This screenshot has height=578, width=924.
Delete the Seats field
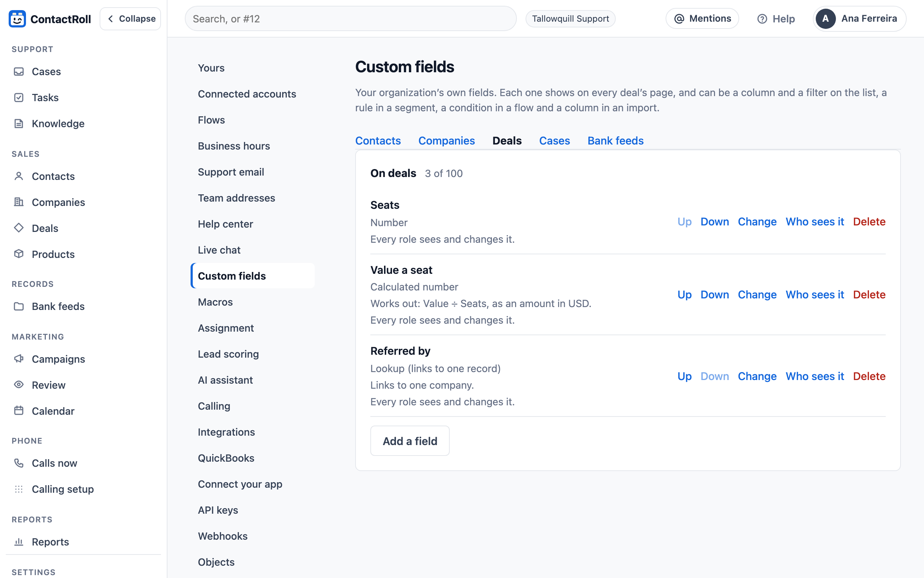(869, 222)
